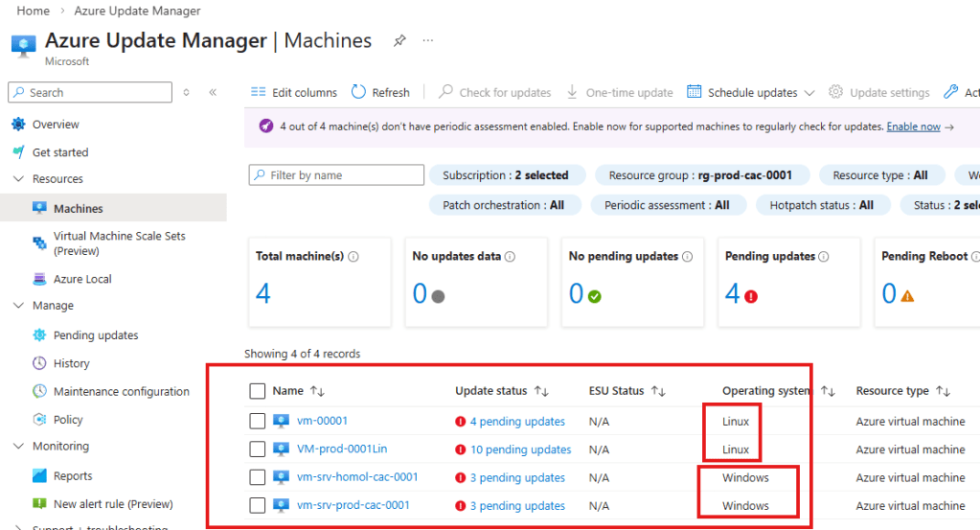Sort by Name column arrows

[x=318, y=391]
